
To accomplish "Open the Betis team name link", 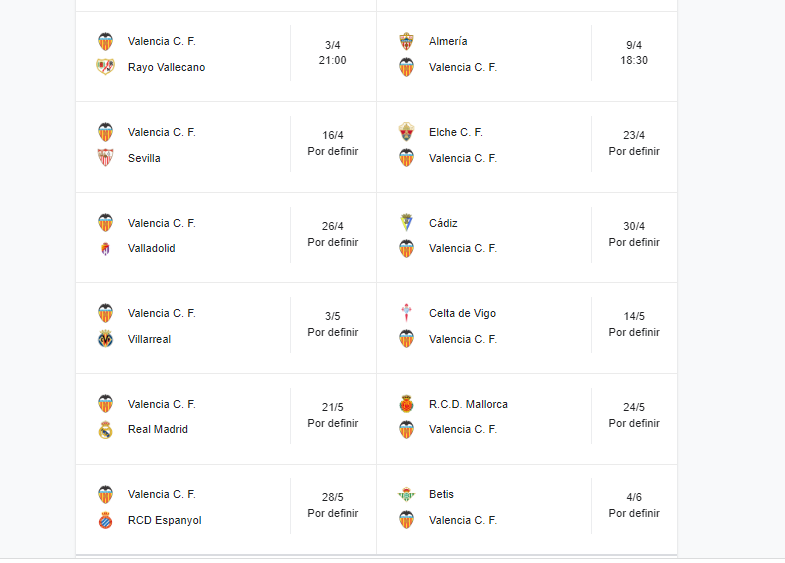I will [441, 494].
